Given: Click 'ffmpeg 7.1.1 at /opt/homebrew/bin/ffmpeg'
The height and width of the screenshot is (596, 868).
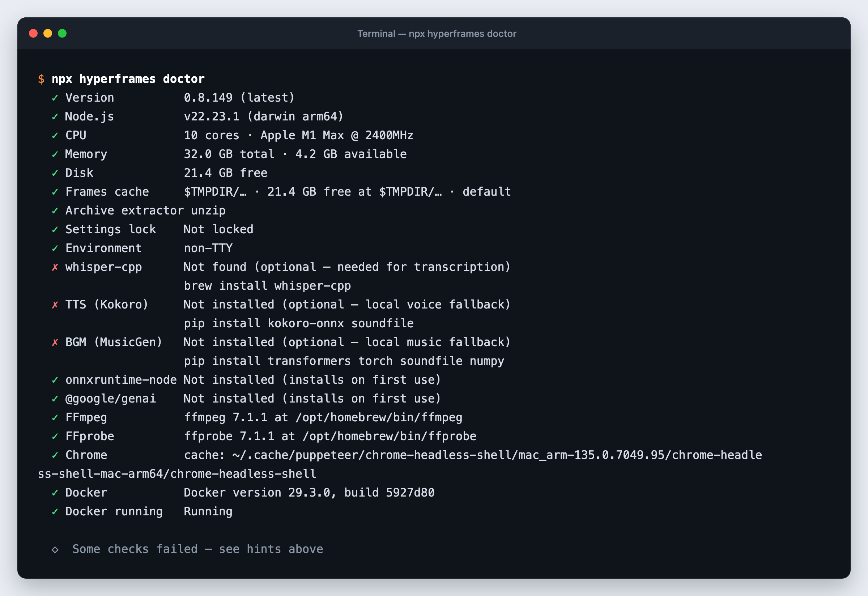Looking at the screenshot, I should point(323,418).
